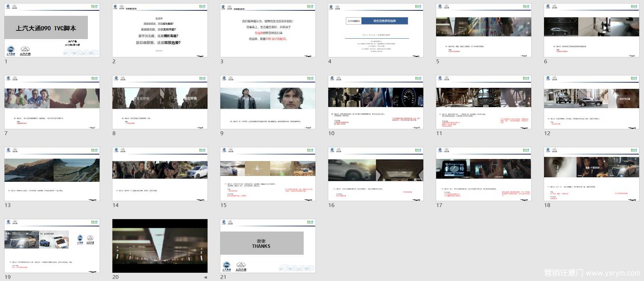Open slide 3 thumbnail with red 你选择 text
Screen dimensions: 644x281
[x=268, y=30]
